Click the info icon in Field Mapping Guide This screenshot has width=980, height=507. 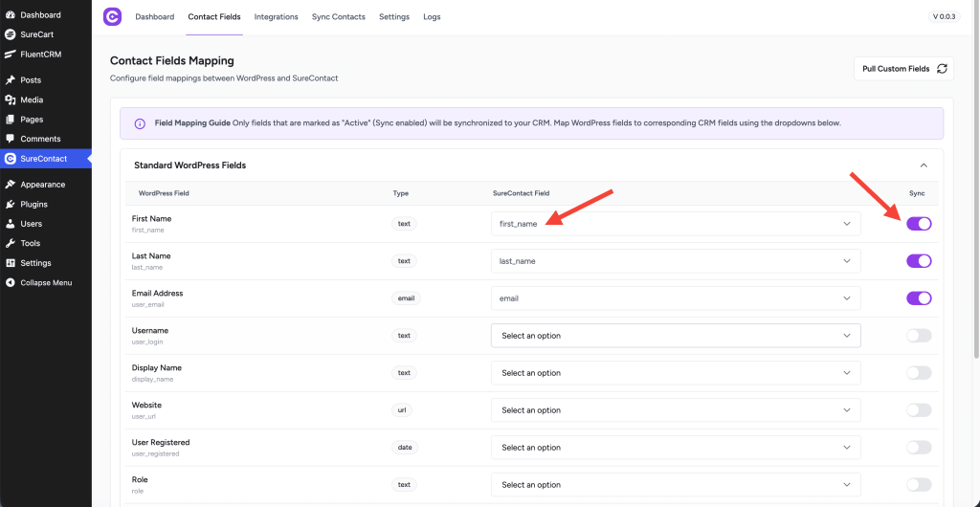click(140, 123)
